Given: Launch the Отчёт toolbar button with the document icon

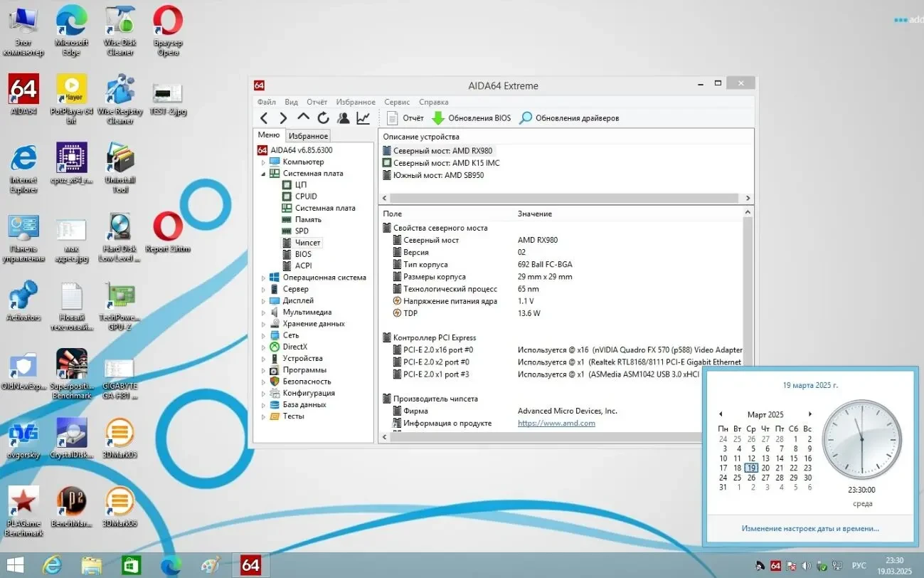Looking at the screenshot, I should click(x=405, y=118).
